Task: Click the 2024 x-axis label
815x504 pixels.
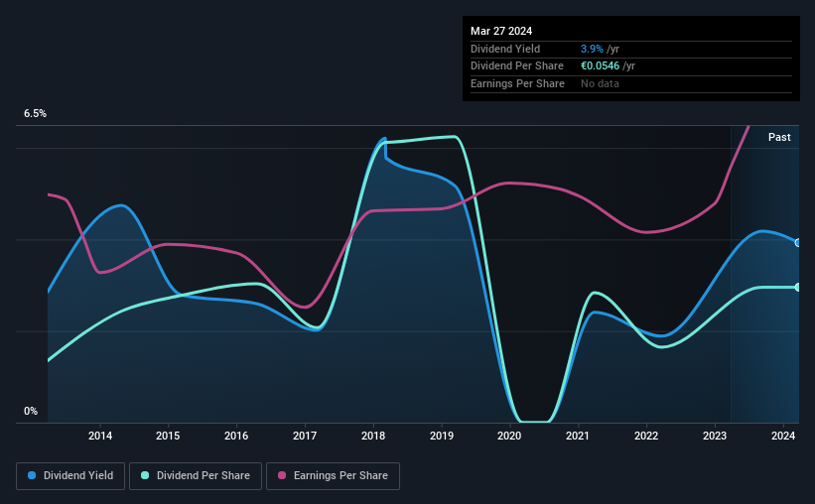Action: (783, 436)
